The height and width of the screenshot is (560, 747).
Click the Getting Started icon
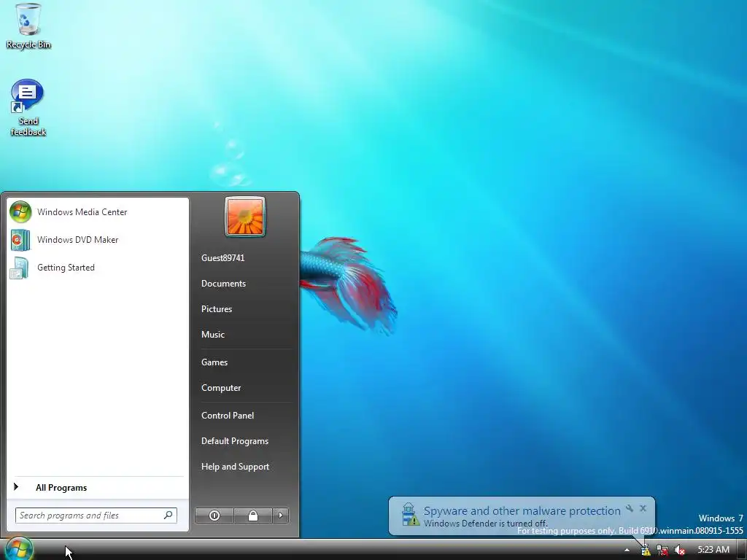pos(19,268)
